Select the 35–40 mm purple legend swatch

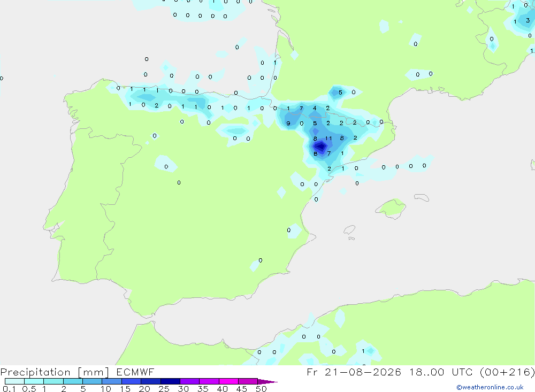(209, 381)
